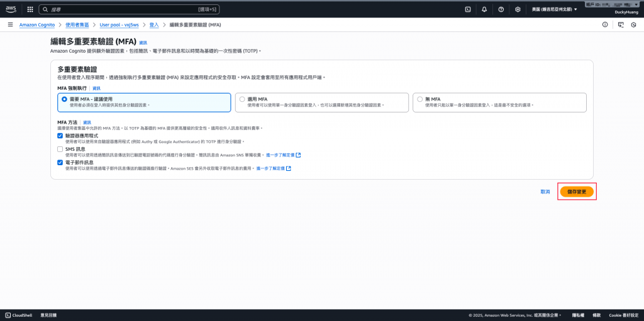Go to 登入 breadcrumb
The height and width of the screenshot is (321, 644).
[x=154, y=24]
